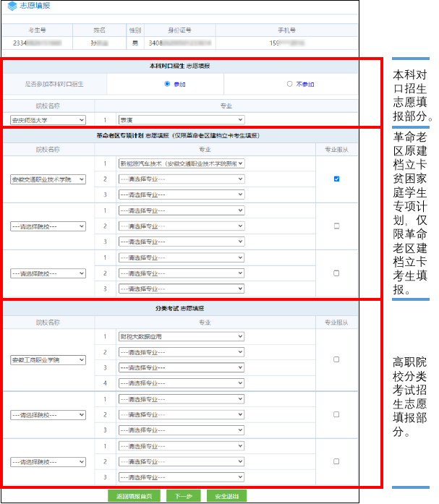Click the 下一步 button
Viewport: 439px width, 504px height.
click(183, 496)
